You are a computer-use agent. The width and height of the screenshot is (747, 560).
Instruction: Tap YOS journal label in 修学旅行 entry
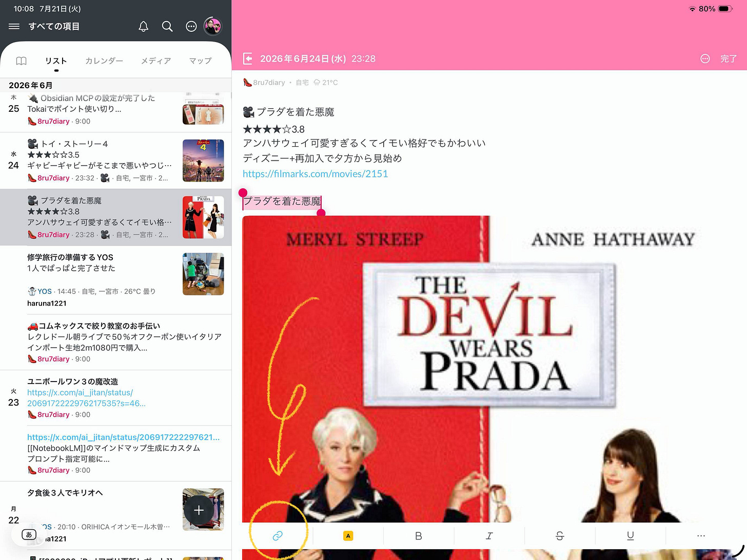[x=40, y=291]
